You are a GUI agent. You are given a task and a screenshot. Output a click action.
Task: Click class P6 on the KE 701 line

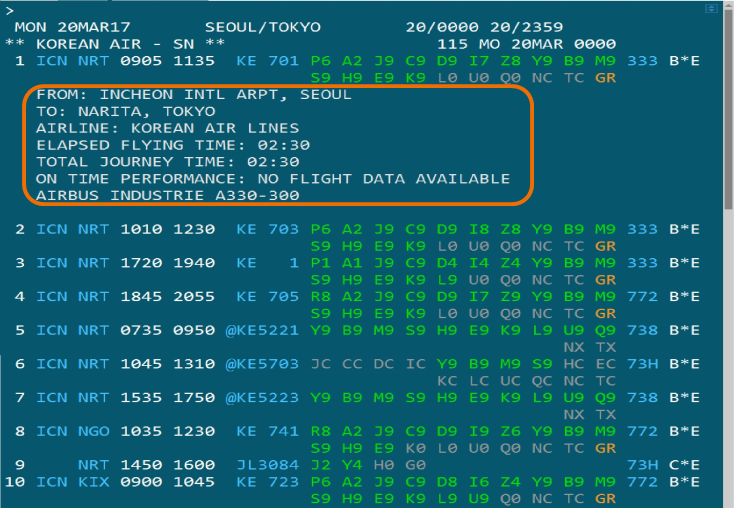(320, 61)
